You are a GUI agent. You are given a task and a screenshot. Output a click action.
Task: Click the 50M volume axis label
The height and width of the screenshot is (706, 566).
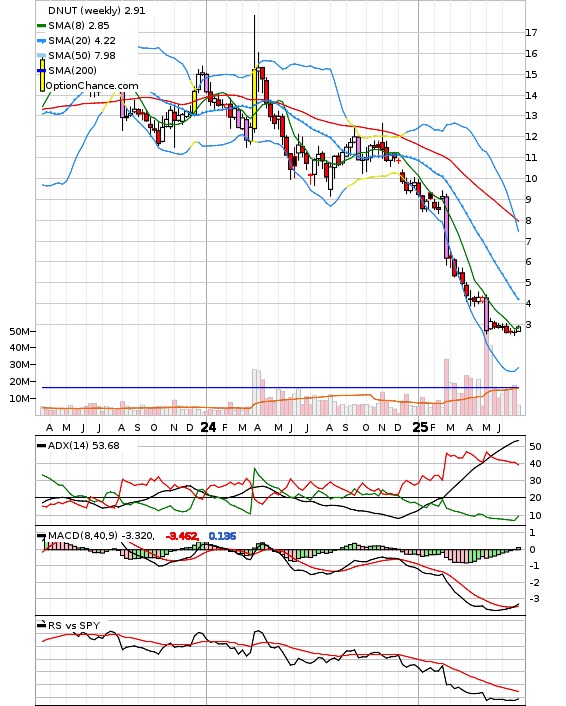(19, 332)
